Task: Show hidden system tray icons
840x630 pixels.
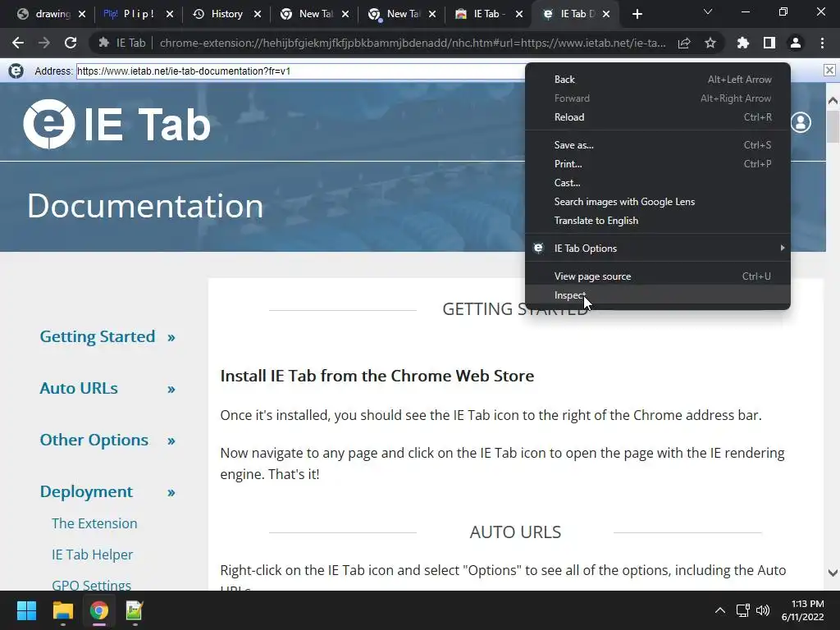Action: coord(720,610)
